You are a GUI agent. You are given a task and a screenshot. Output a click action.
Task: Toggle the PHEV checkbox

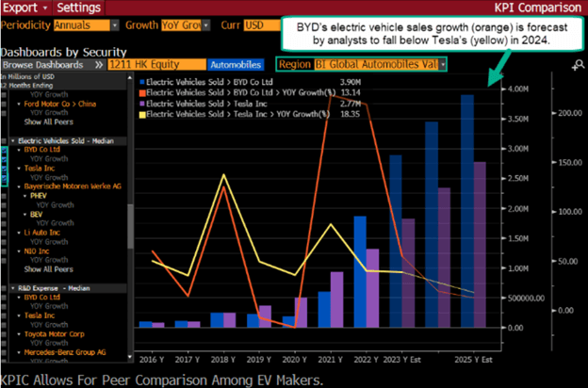[4, 196]
